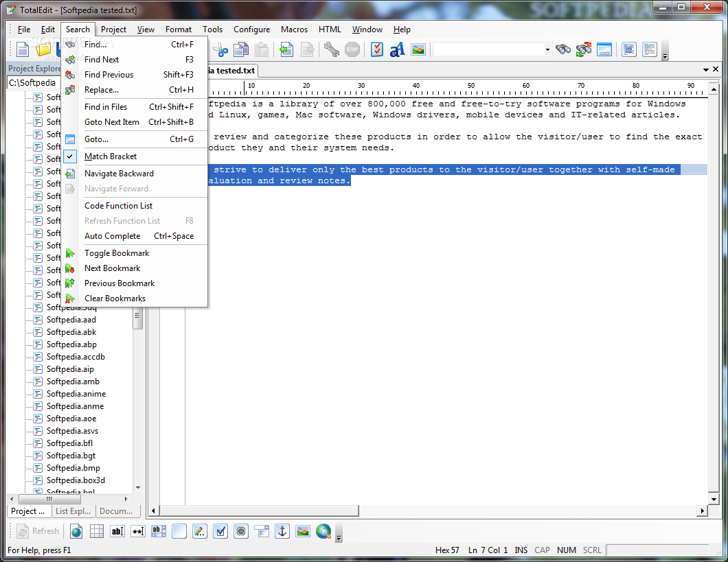Click the dropdown list form element icon

pos(262,531)
